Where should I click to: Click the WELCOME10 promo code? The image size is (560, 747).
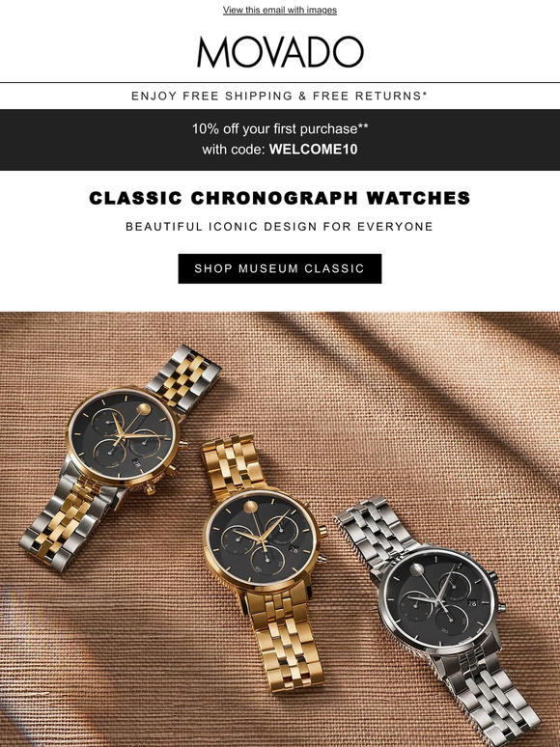point(313,150)
